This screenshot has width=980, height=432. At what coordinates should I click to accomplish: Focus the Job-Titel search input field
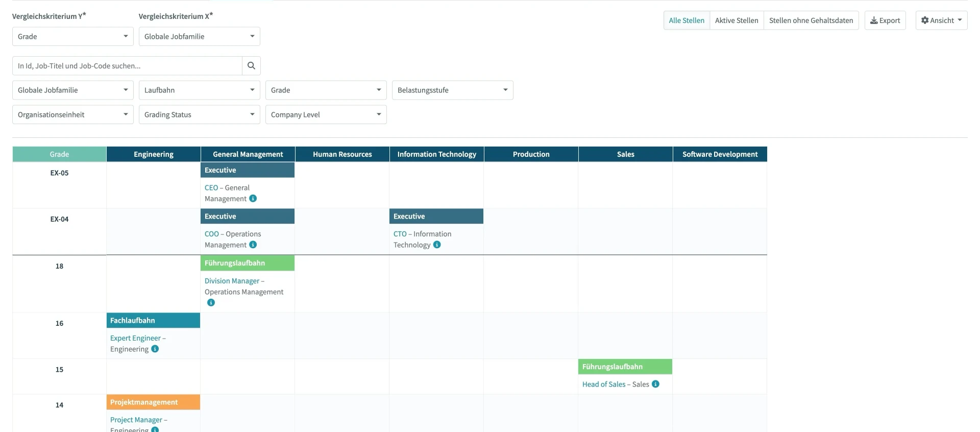tap(127, 66)
